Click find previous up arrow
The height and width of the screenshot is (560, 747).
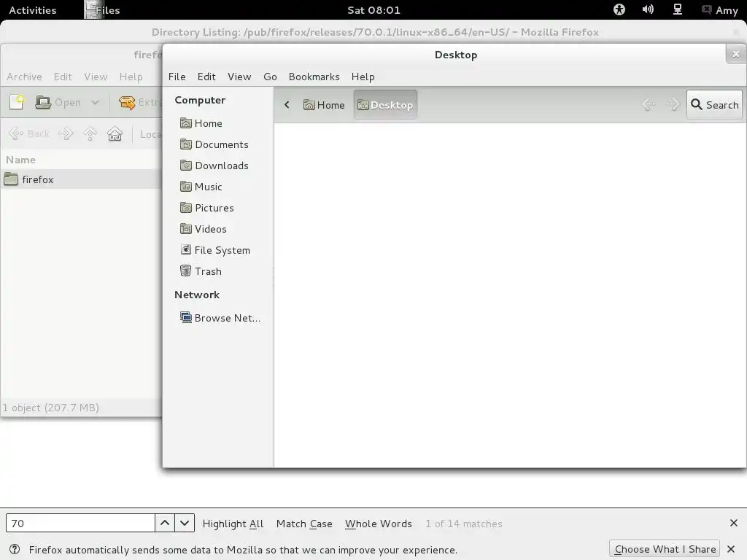pyautogui.click(x=165, y=524)
